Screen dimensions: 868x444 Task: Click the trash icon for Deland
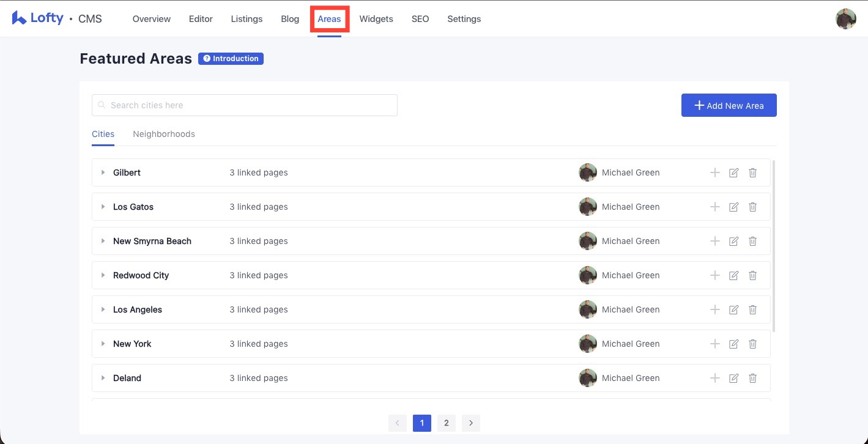[752, 378]
